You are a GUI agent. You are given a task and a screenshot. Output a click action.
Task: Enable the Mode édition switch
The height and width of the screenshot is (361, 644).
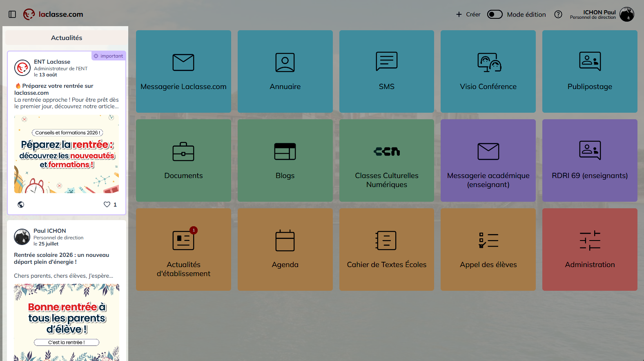[x=495, y=14]
